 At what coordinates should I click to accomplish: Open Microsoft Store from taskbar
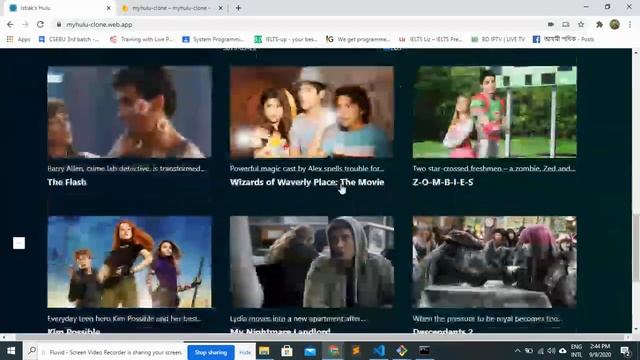(287, 351)
